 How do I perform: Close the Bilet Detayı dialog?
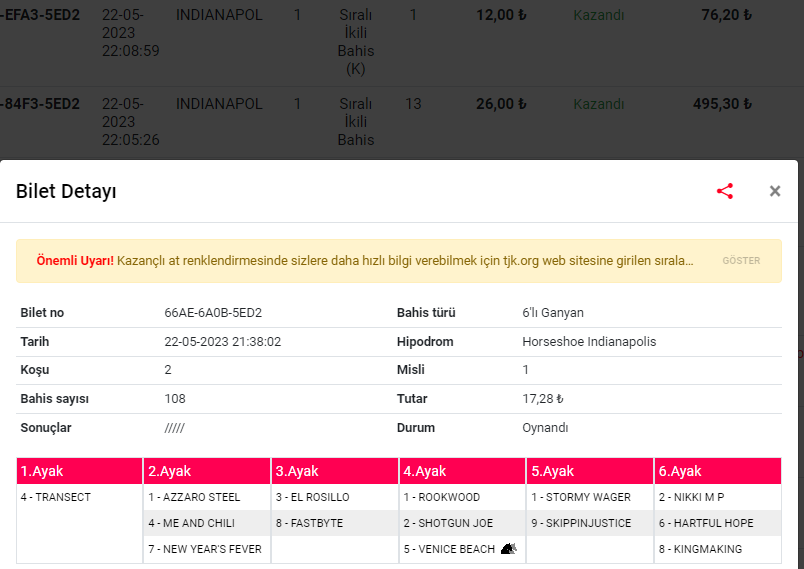[775, 191]
